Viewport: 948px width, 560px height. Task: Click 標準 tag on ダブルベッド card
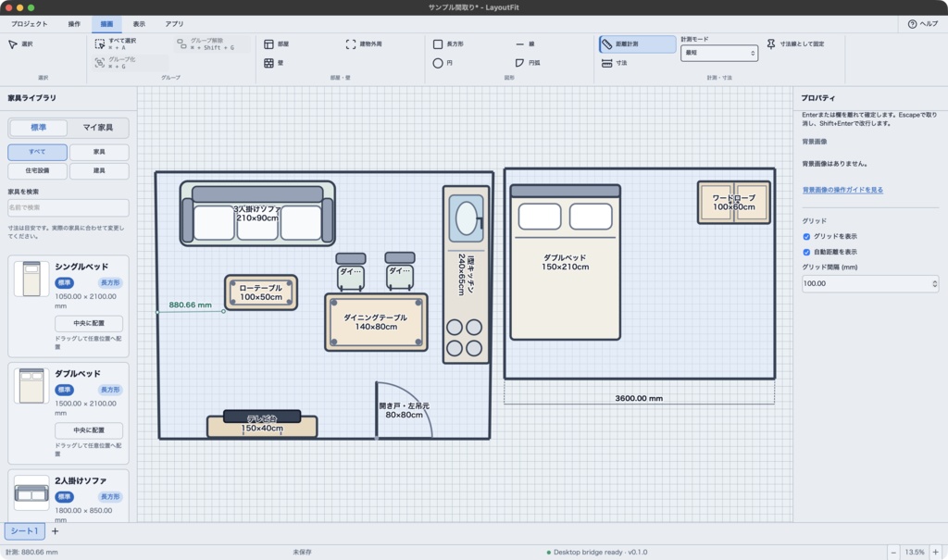pos(64,390)
